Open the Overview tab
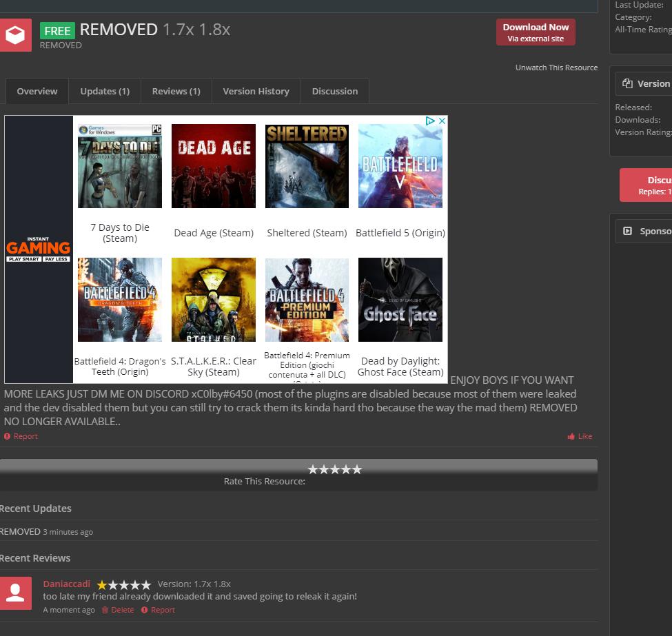This screenshot has width=672, height=636. coord(37,91)
